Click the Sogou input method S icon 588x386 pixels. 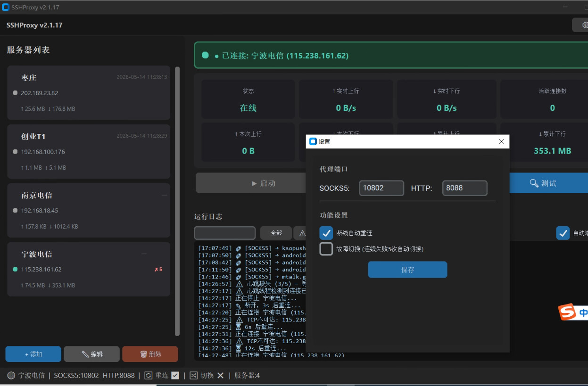[x=567, y=312]
